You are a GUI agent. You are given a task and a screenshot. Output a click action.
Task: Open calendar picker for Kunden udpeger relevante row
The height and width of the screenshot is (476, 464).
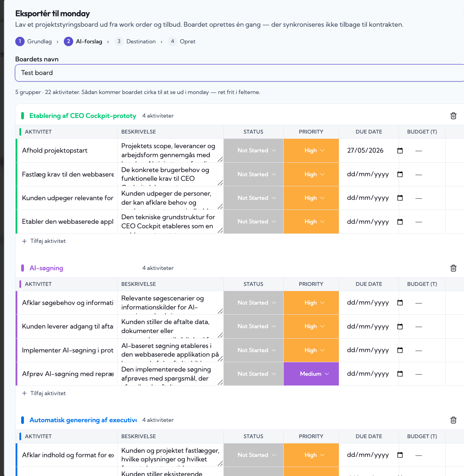coord(400,198)
